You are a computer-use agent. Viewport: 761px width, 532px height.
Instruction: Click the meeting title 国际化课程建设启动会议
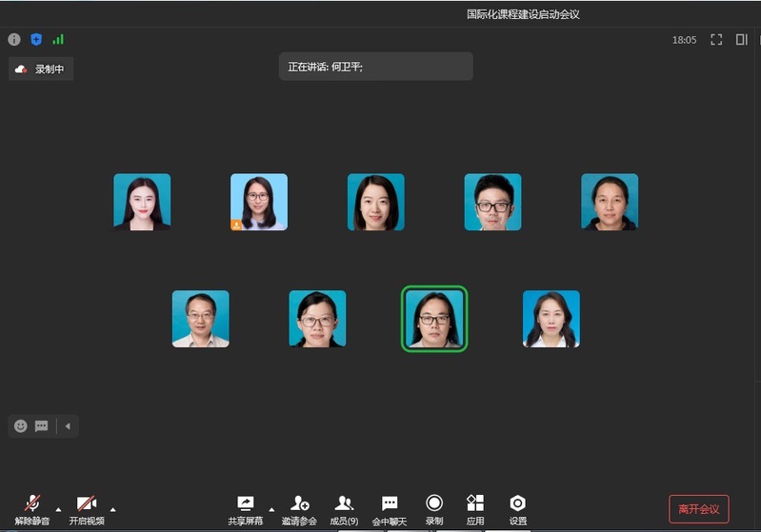(523, 14)
